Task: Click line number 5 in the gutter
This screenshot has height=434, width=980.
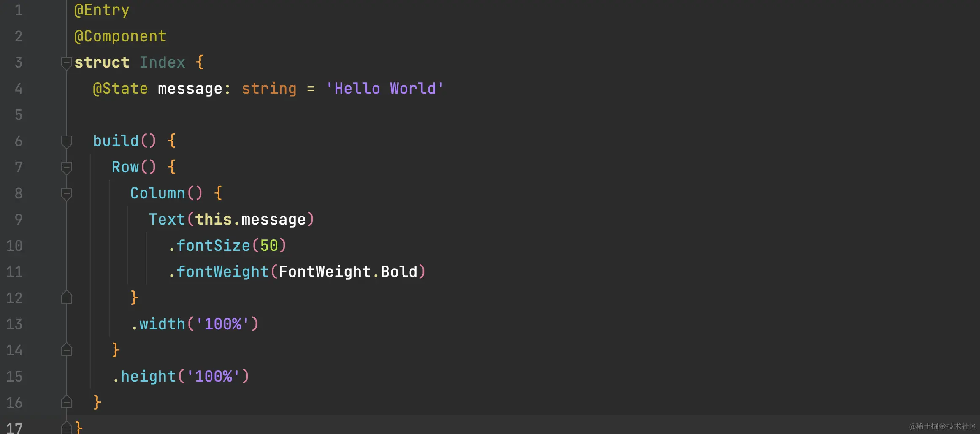Action: pos(18,115)
